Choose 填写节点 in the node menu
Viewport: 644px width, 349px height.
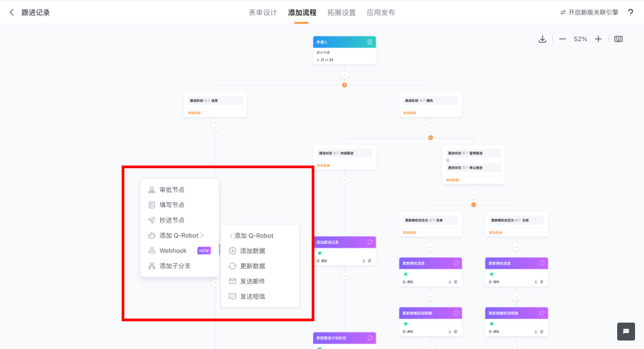[172, 205]
